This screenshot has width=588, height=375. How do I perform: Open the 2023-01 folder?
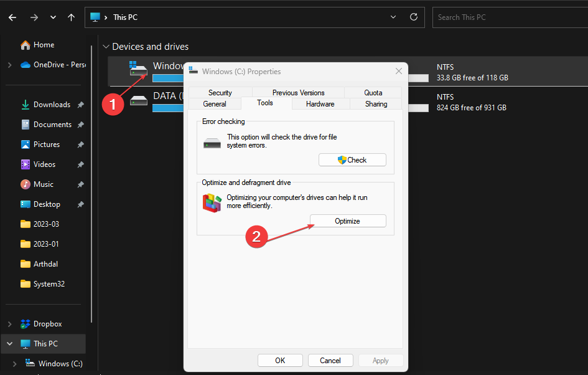(46, 244)
